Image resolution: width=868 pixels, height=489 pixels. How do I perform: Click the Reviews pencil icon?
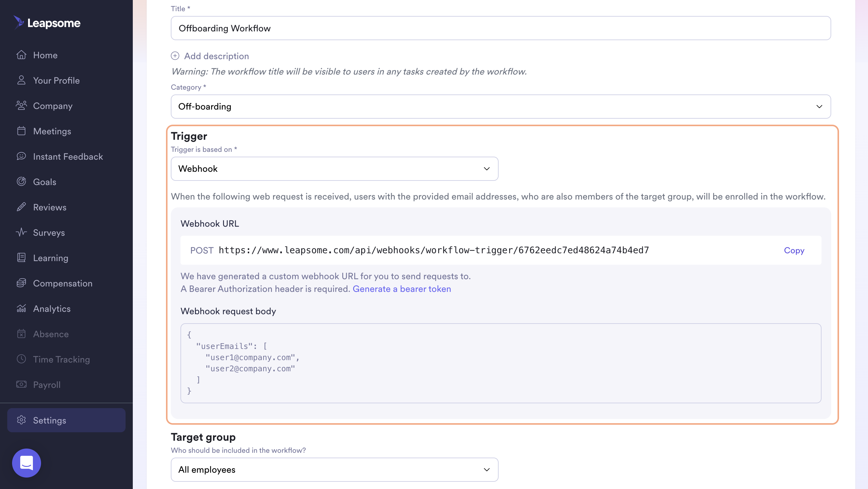pyautogui.click(x=21, y=207)
